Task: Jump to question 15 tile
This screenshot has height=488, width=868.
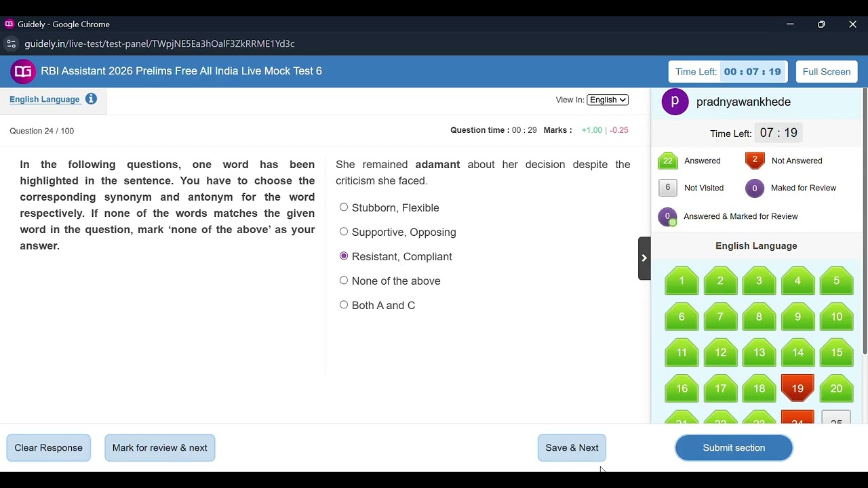Action: 836,352
